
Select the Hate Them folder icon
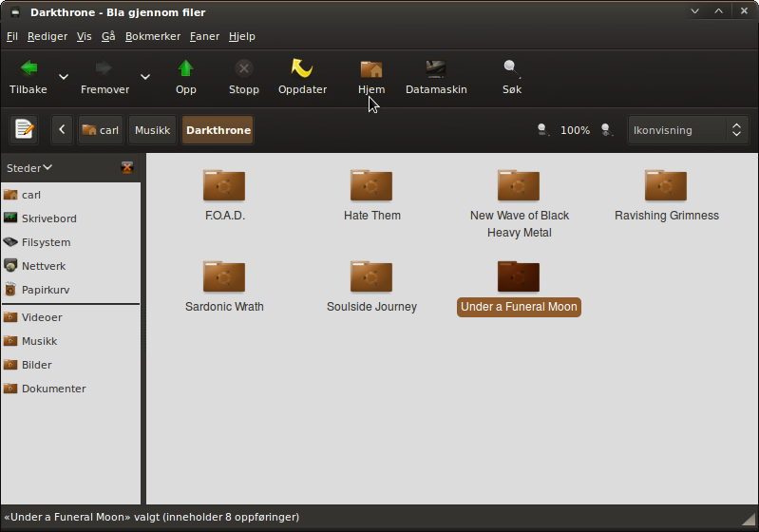[371, 185]
